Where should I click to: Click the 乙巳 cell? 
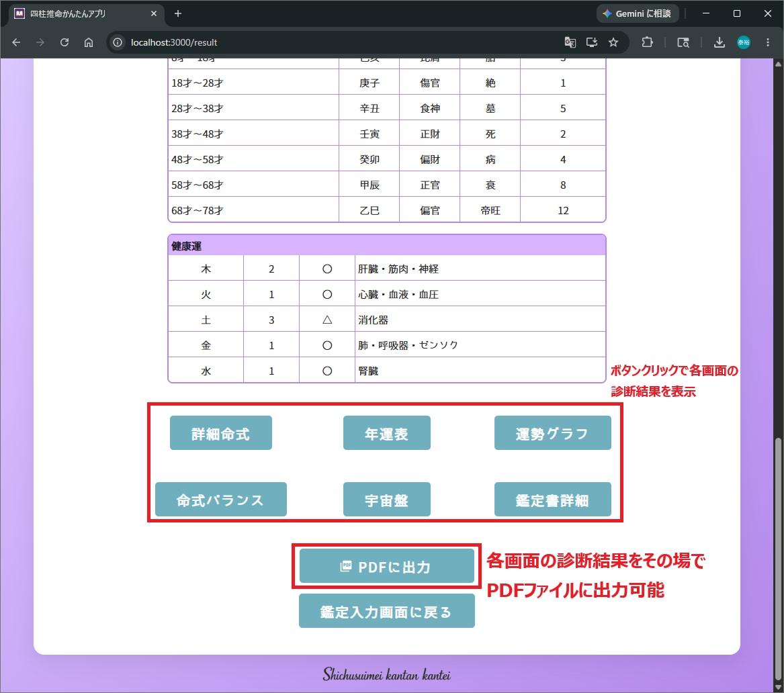(x=369, y=210)
